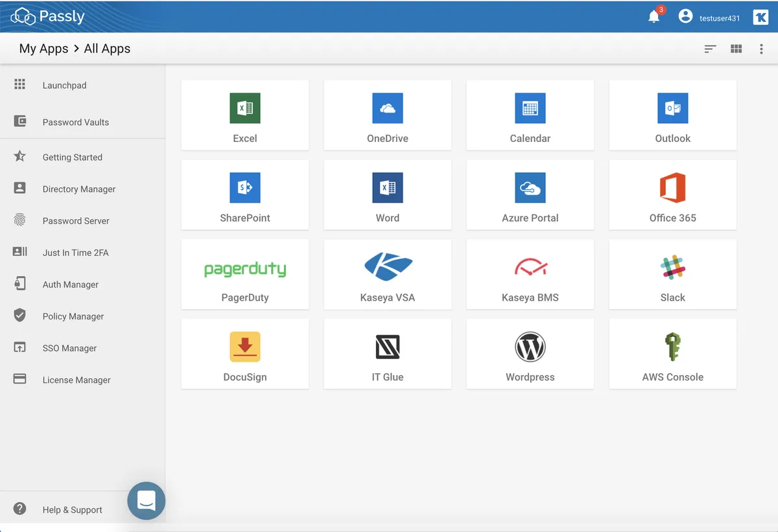Launch the AWS Console key icon
This screenshot has height=532, width=778.
coord(673,347)
